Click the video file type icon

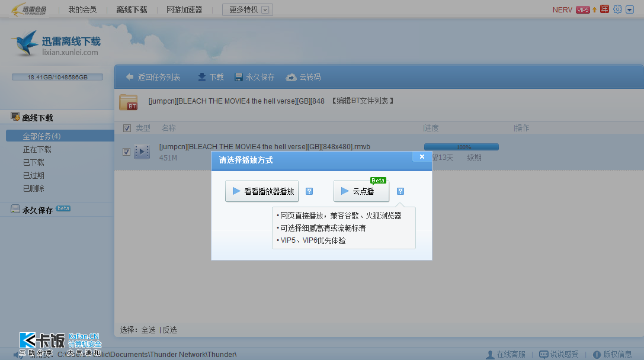pos(142,152)
